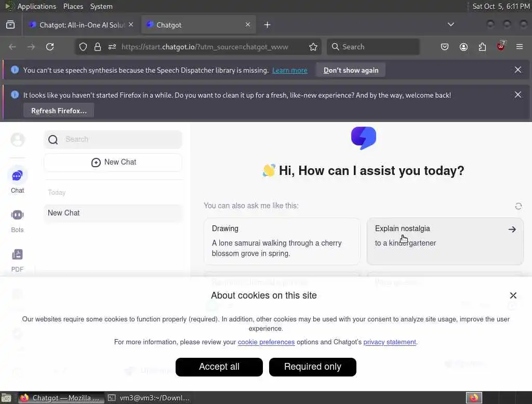Open Firefox View icon at tab strip start

point(10,25)
